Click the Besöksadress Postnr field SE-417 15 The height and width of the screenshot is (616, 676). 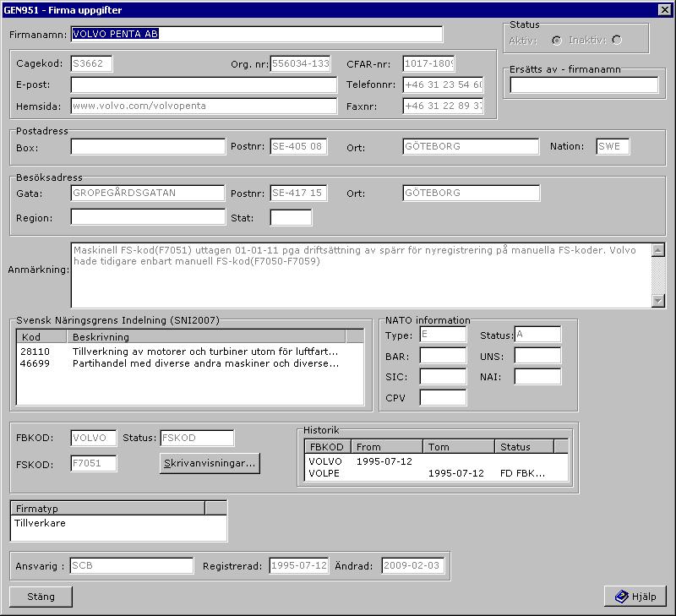299,194
